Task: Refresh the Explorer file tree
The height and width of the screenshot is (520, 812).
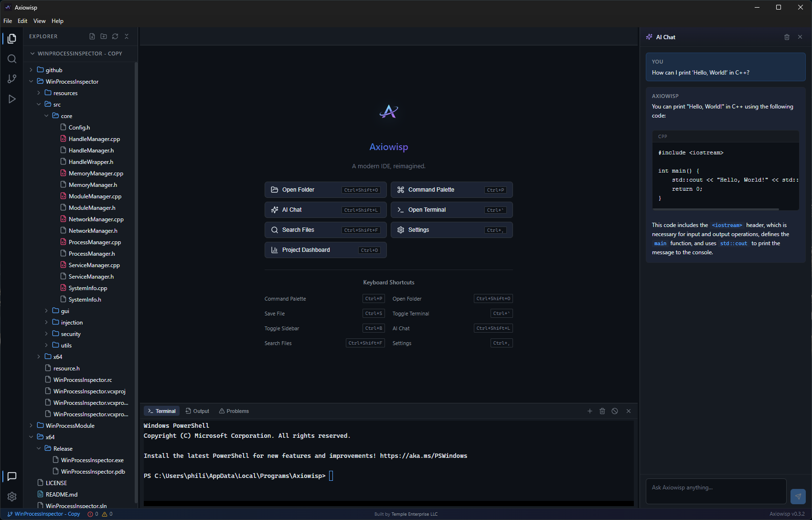Action: click(x=115, y=36)
